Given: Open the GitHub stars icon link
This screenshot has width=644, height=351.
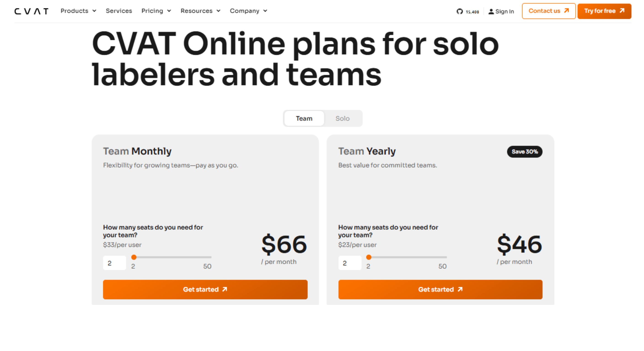Looking at the screenshot, I should (x=459, y=11).
